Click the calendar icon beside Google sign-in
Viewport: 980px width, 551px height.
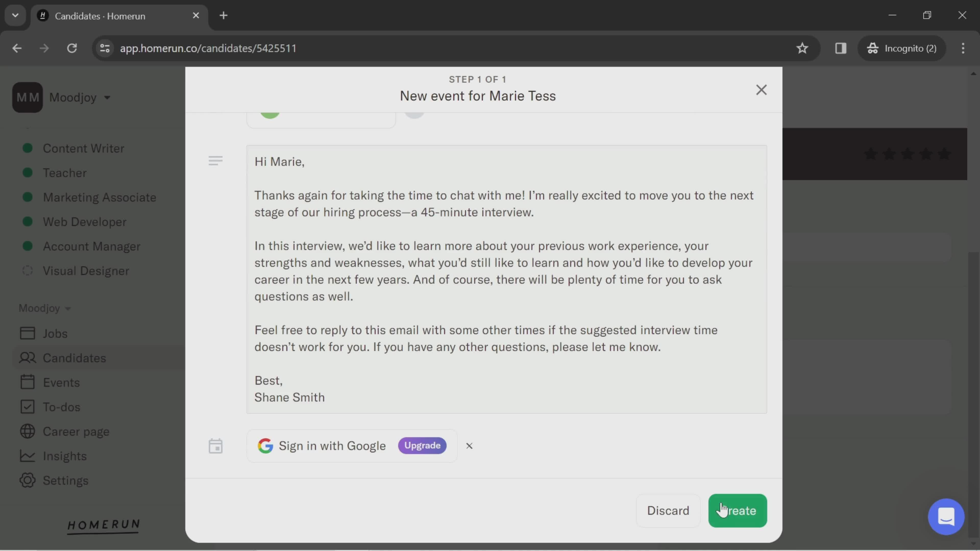215,446
